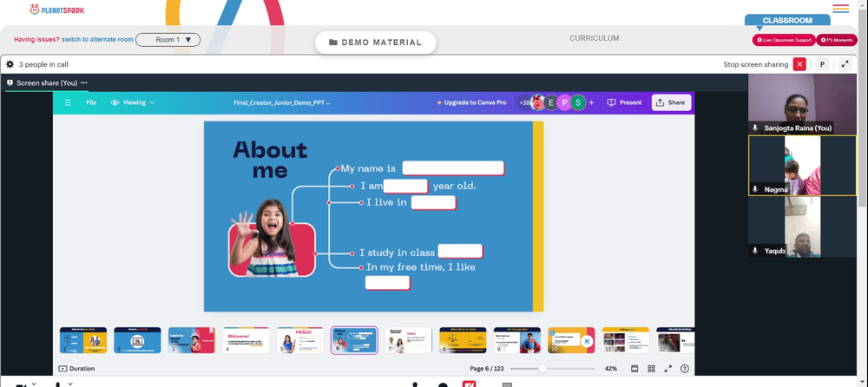This screenshot has height=387, width=868.
Task: Open the Demo Material tab
Action: coord(375,43)
